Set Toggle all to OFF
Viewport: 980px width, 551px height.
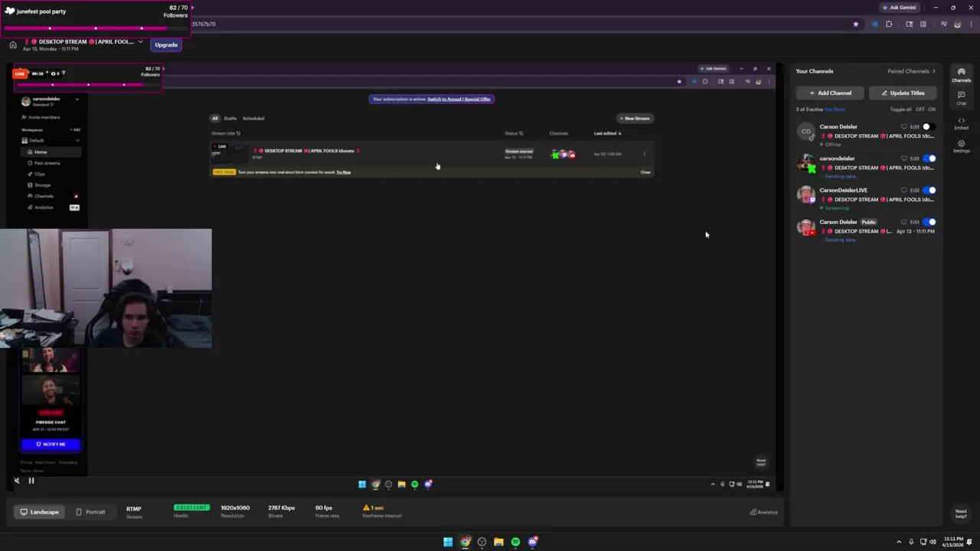(x=920, y=109)
